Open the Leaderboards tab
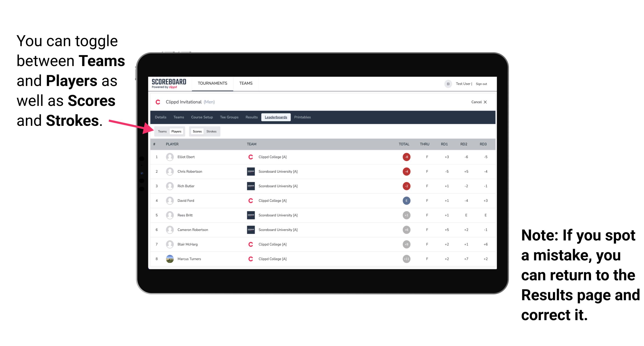The height and width of the screenshot is (346, 644). coord(276,118)
